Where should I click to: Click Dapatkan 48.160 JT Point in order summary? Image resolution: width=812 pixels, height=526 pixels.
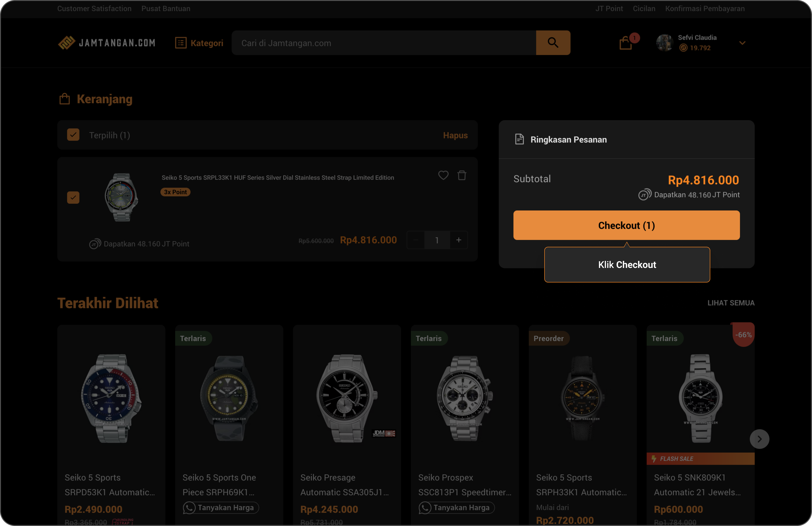689,195
